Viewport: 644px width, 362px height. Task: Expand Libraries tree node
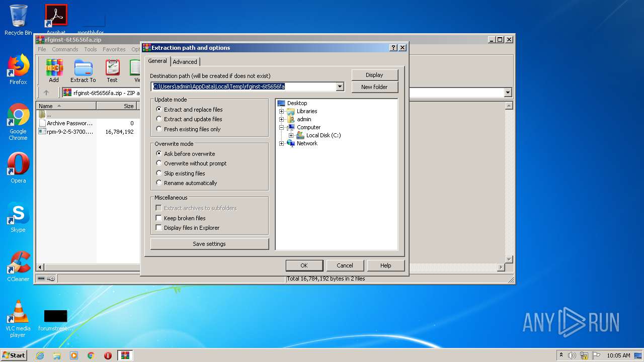pos(282,111)
